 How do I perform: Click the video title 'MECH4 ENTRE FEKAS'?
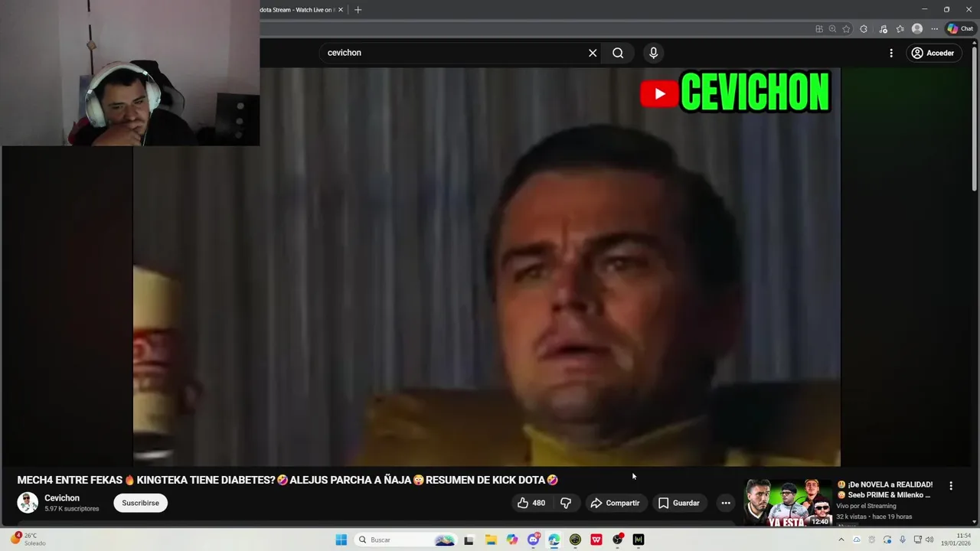point(287,480)
